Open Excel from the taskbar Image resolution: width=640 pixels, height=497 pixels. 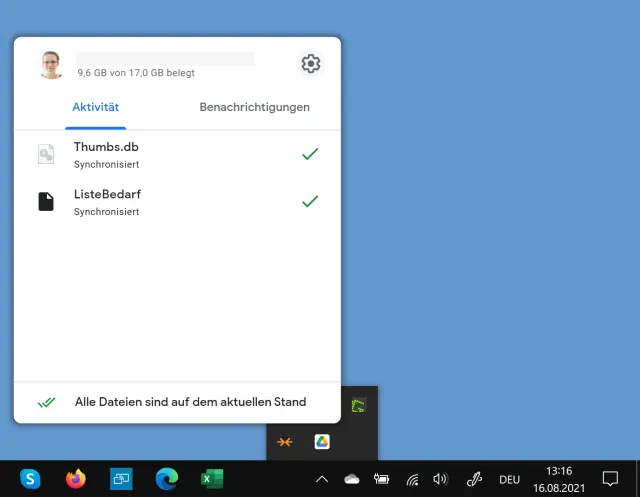coord(211,479)
